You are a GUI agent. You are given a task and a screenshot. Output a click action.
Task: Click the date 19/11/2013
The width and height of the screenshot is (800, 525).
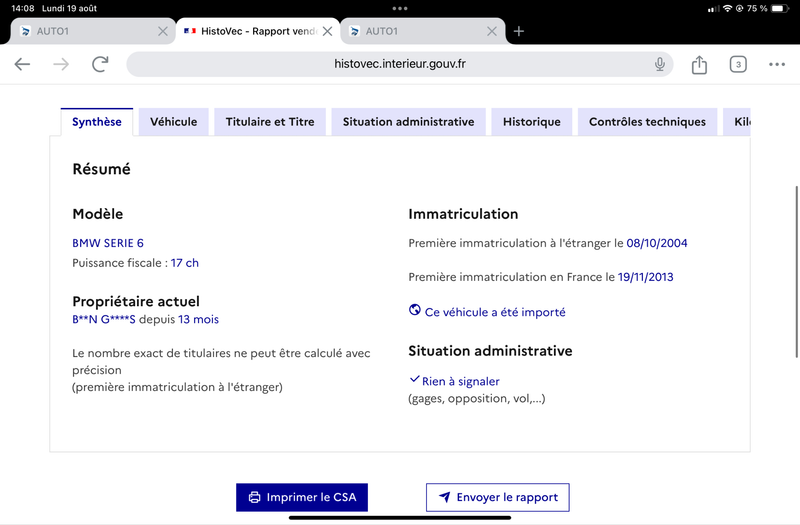[x=645, y=277]
